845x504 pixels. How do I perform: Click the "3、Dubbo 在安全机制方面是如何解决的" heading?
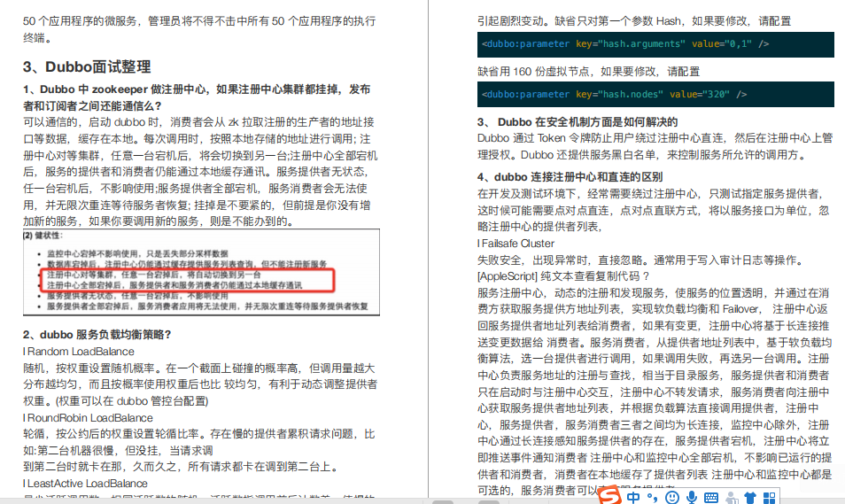tap(578, 122)
